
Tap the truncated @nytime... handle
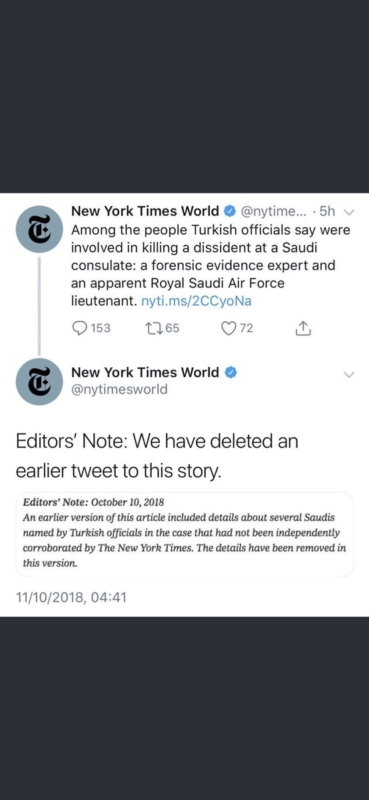click(273, 211)
